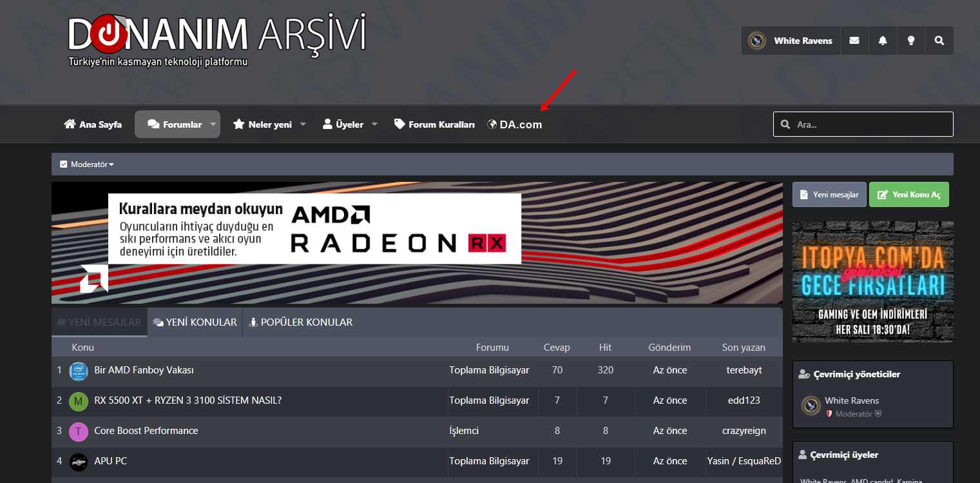
Task: View edd123's profile
Action: [x=744, y=400]
